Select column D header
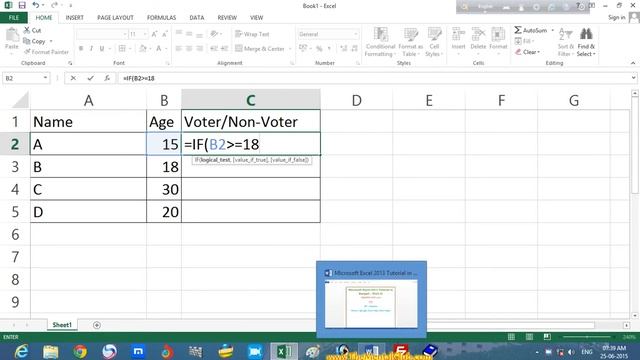This screenshot has height=360, width=640. click(x=356, y=100)
